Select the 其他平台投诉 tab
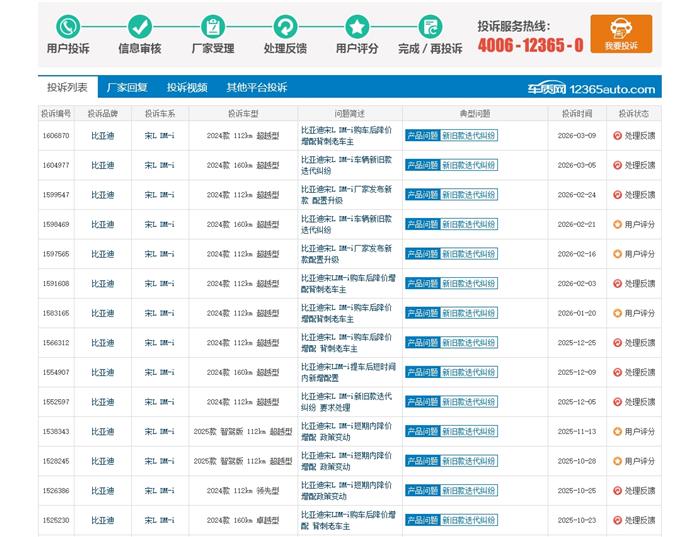 click(x=256, y=87)
